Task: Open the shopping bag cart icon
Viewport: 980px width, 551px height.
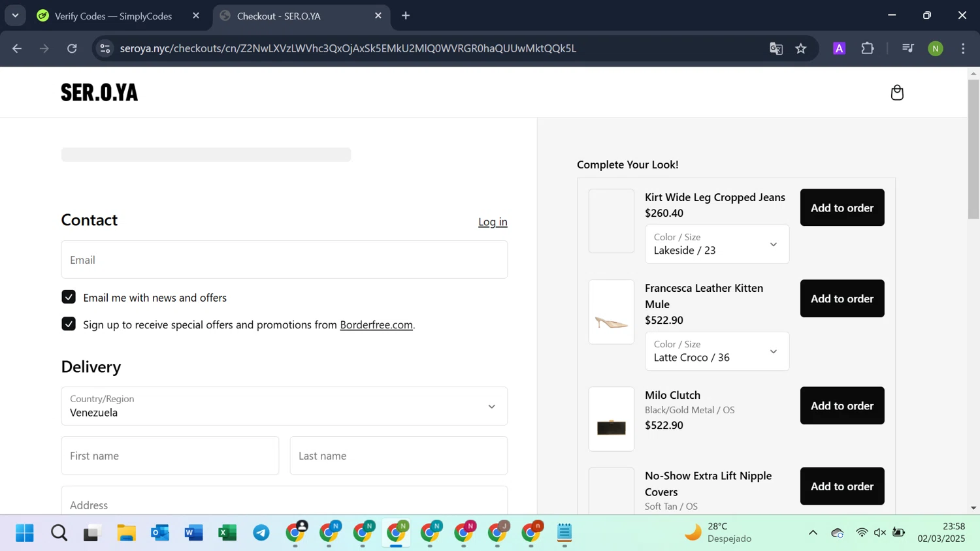Action: click(x=897, y=93)
